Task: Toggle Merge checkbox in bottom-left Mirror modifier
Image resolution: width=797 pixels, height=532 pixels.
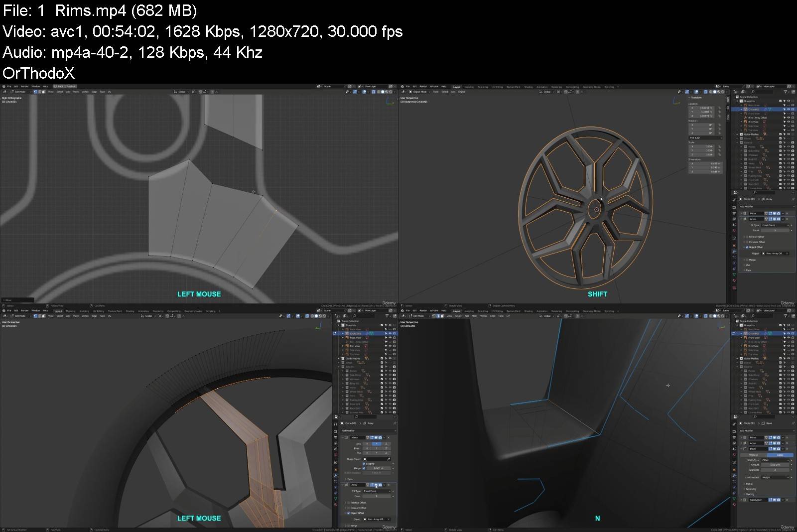Action: point(364,468)
